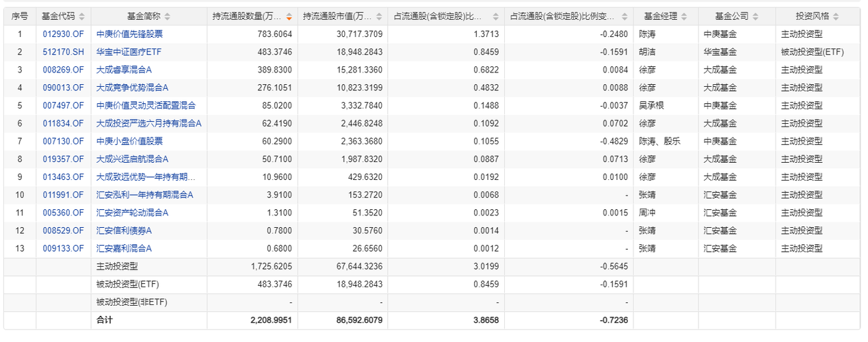Select 主动投资型 summary row label
868x342 pixels.
click(x=117, y=266)
